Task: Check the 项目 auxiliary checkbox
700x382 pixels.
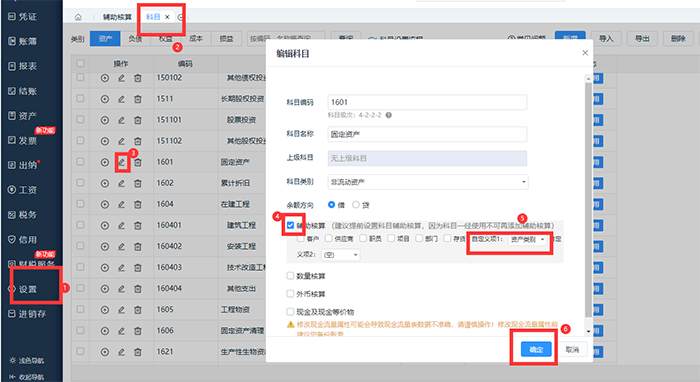Action: point(391,238)
